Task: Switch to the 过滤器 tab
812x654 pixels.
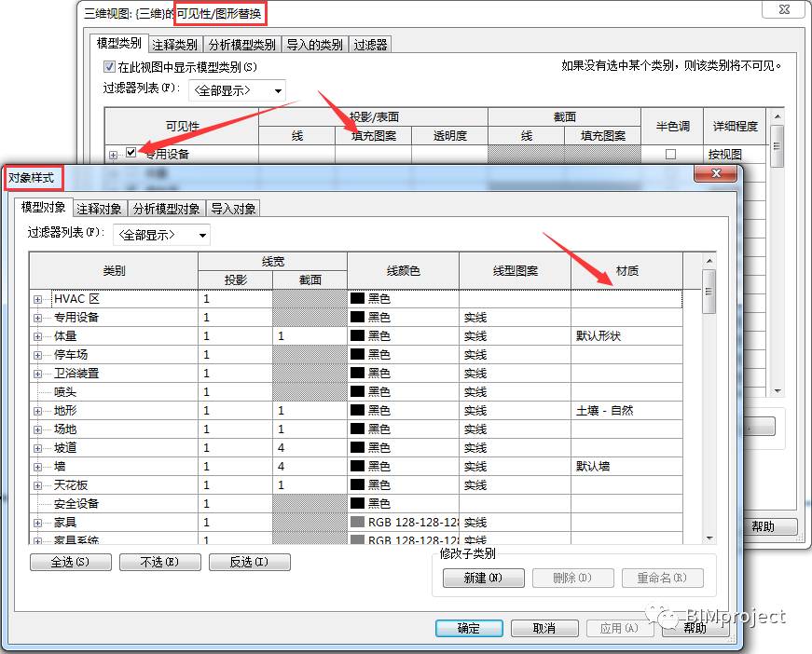Action: click(370, 45)
